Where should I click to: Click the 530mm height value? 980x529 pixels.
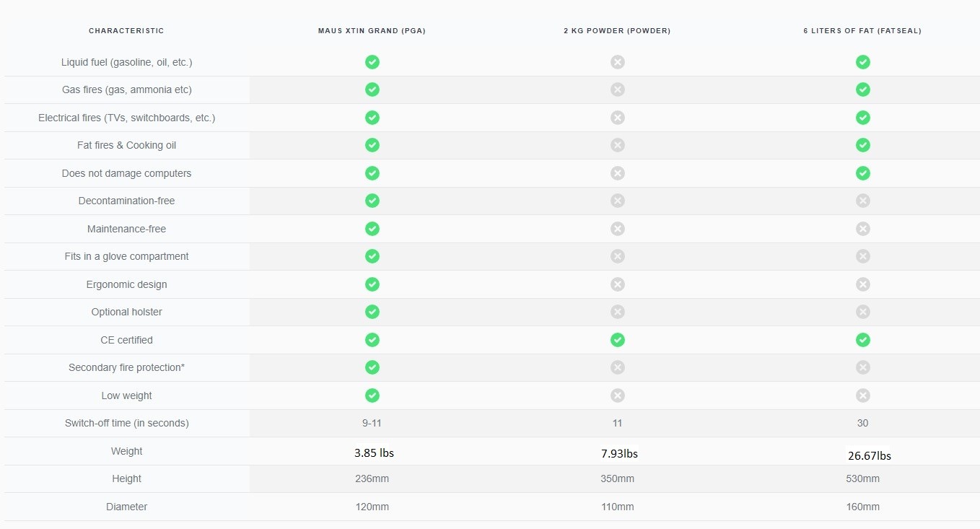pyautogui.click(x=862, y=478)
